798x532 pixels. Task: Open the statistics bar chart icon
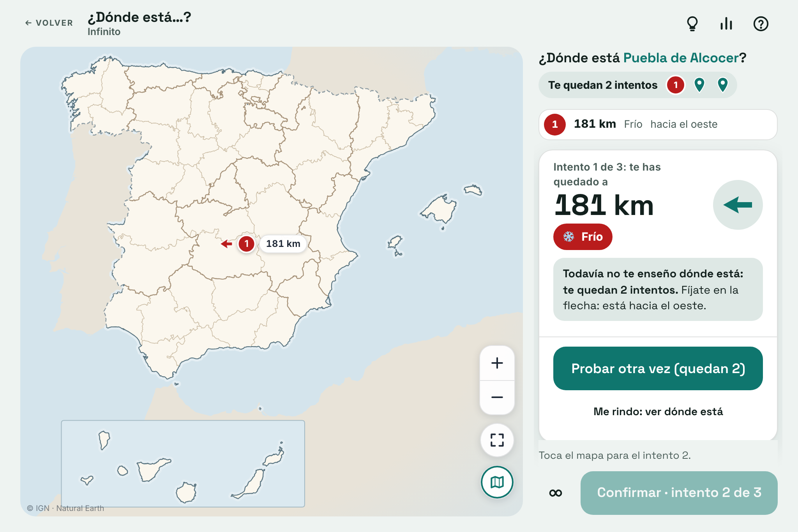[x=726, y=24]
